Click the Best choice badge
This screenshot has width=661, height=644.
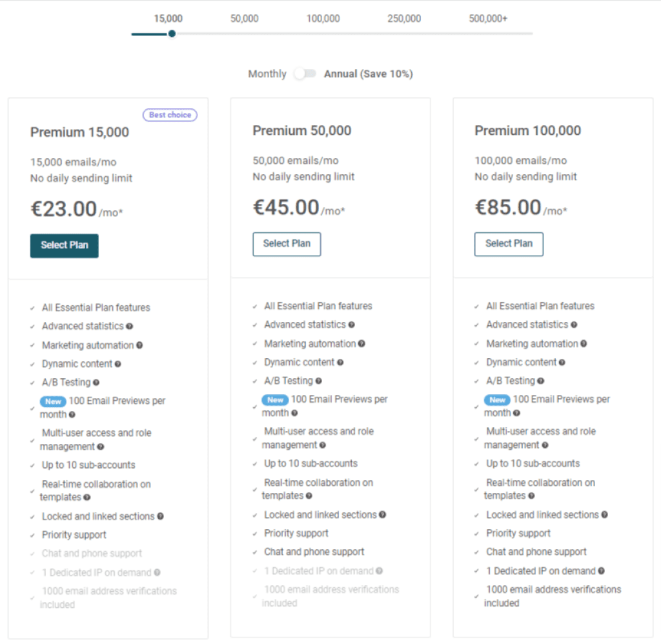click(x=170, y=115)
